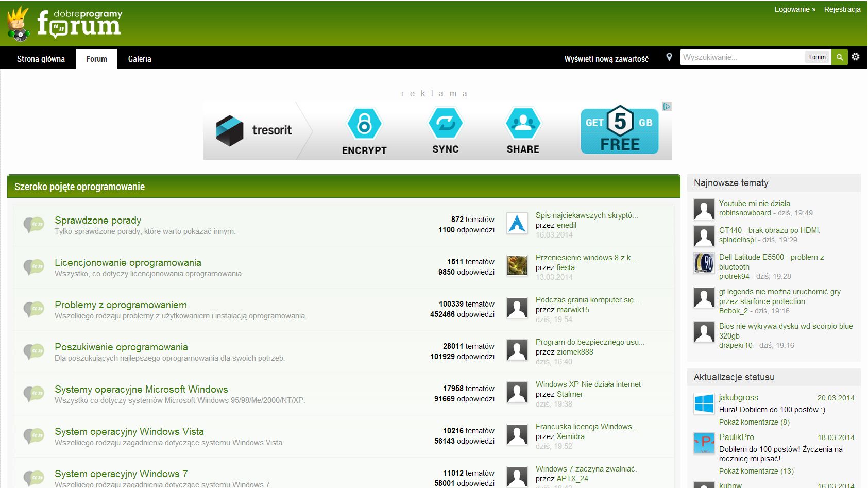868x488 pixels.
Task: Open user marwik15's profile link
Action: click(x=573, y=310)
